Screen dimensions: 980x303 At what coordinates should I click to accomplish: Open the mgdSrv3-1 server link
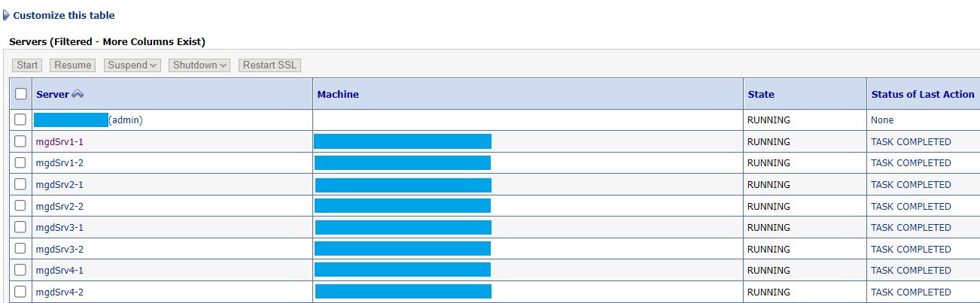point(59,227)
